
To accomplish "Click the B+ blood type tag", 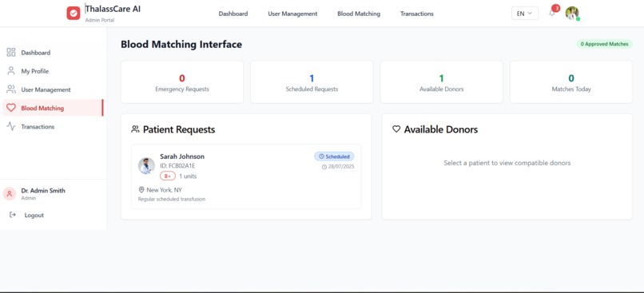I will (x=168, y=176).
